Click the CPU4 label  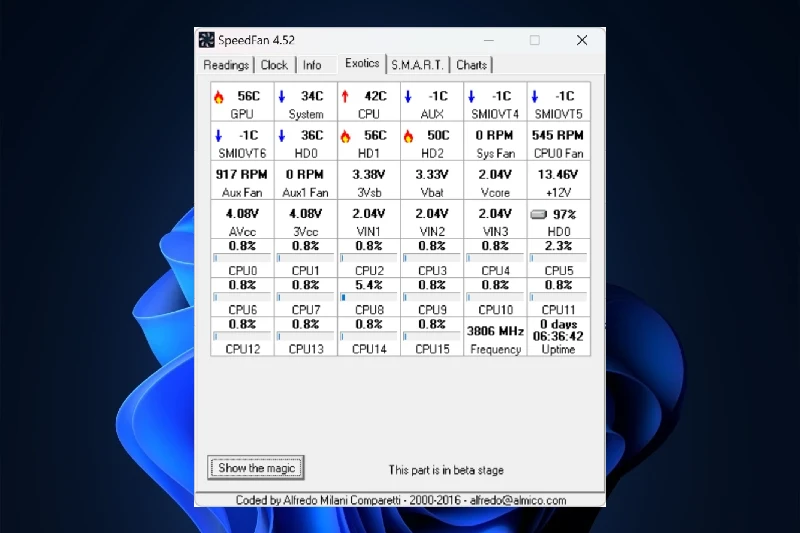pos(495,271)
